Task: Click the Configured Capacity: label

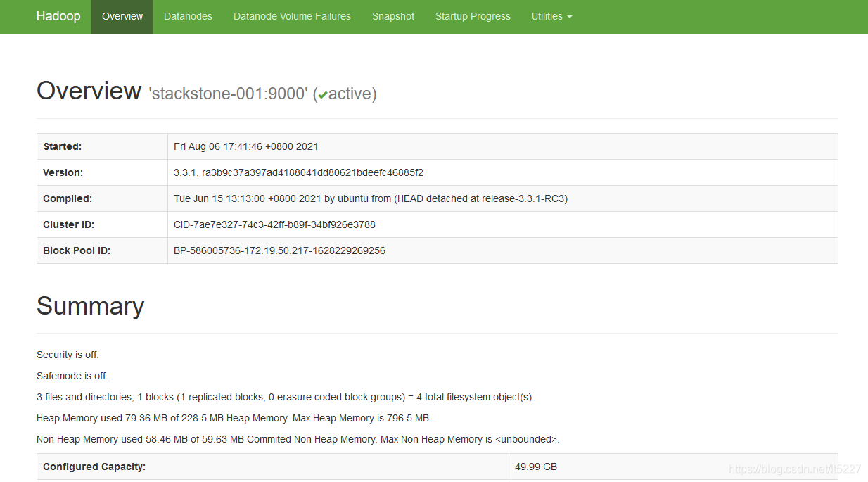Action: [94, 467]
